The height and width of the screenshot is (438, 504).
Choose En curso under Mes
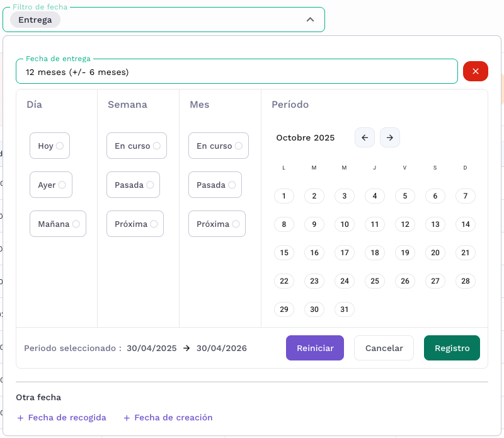[x=218, y=146]
